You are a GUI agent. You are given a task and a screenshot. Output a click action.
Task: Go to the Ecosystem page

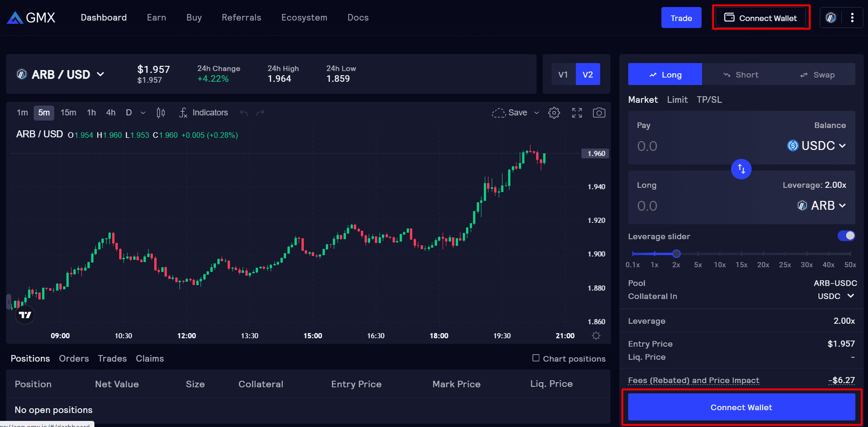(x=304, y=18)
